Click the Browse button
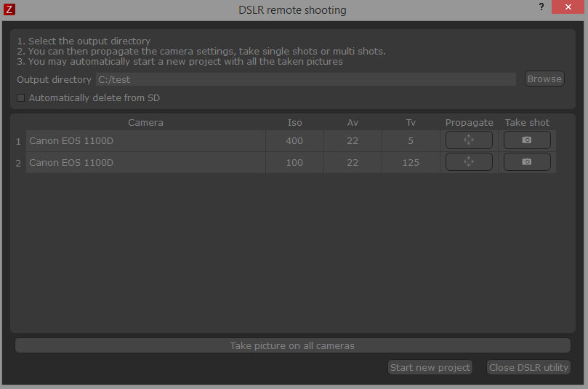Image resolution: width=588 pixels, height=389 pixels. tap(544, 79)
